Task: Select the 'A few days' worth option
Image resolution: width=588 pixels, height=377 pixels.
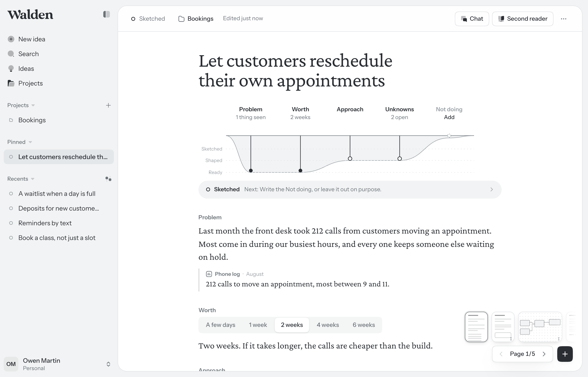Action: (220, 325)
